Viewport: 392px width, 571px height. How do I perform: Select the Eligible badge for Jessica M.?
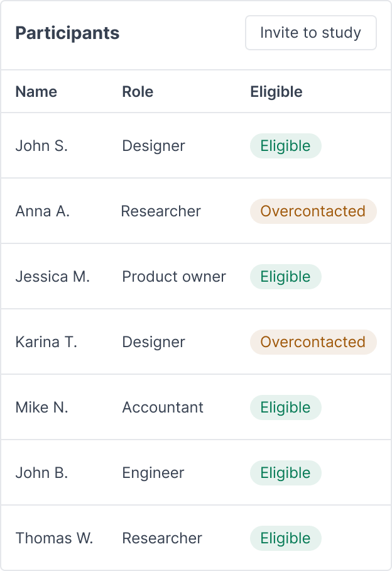[286, 277]
